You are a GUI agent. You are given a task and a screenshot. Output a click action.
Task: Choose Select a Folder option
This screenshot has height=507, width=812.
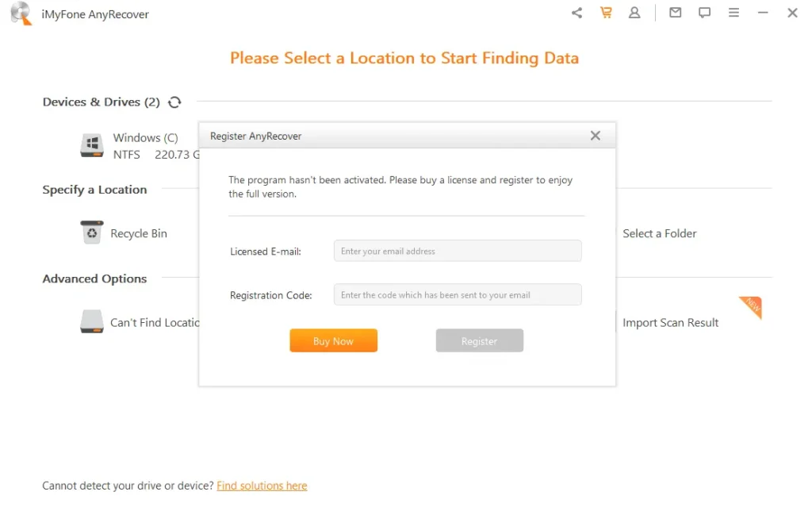click(x=660, y=234)
